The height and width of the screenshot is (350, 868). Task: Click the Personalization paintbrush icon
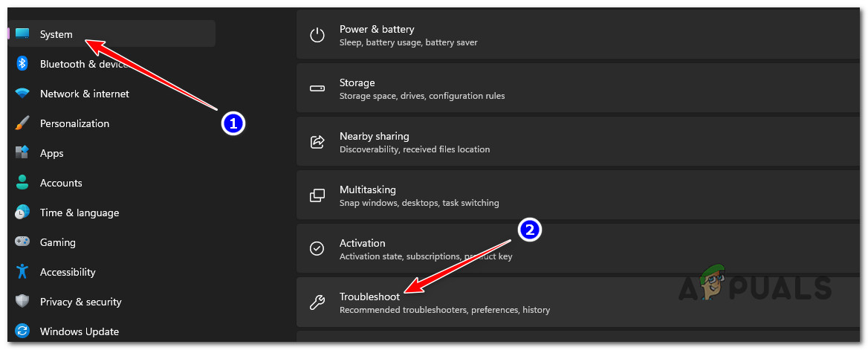click(22, 123)
